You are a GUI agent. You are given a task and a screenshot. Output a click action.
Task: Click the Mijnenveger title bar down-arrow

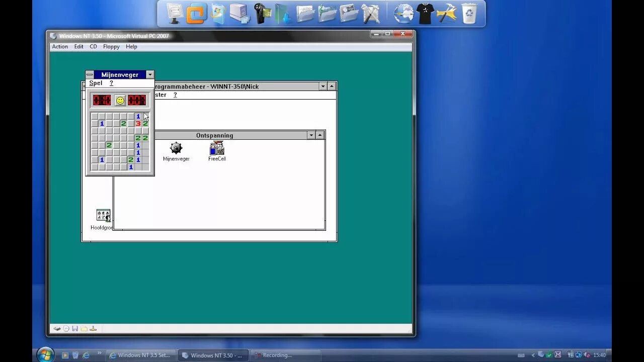[150, 74]
